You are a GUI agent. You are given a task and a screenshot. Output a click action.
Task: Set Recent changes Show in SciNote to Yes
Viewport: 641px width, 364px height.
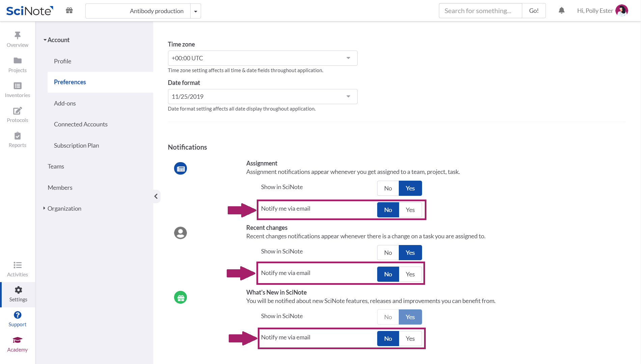coord(410,252)
